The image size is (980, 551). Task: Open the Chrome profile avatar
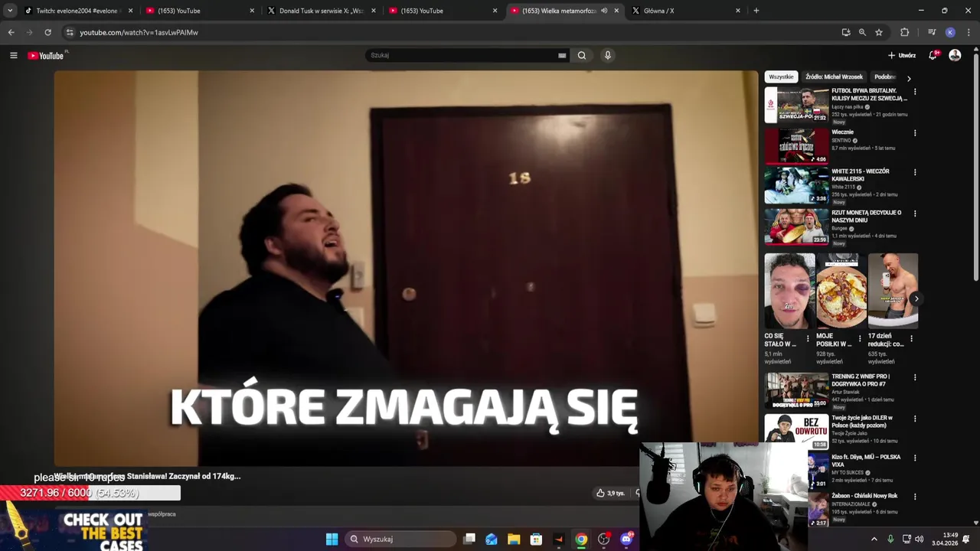click(950, 32)
